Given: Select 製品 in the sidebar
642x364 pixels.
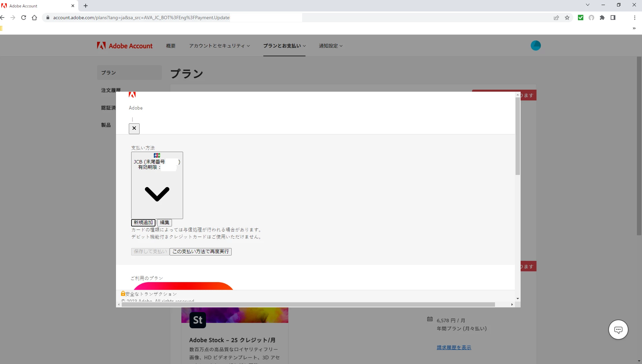Looking at the screenshot, I should pos(106,125).
